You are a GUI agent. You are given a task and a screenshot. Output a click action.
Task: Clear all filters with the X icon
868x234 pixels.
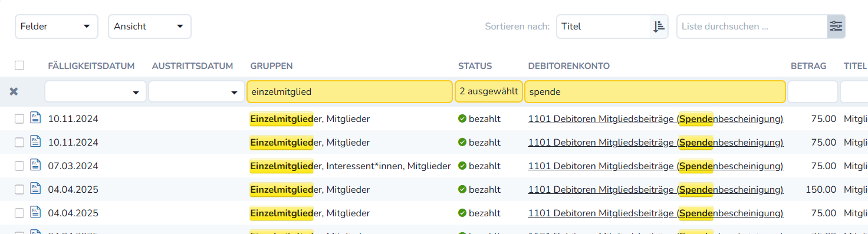click(x=14, y=91)
